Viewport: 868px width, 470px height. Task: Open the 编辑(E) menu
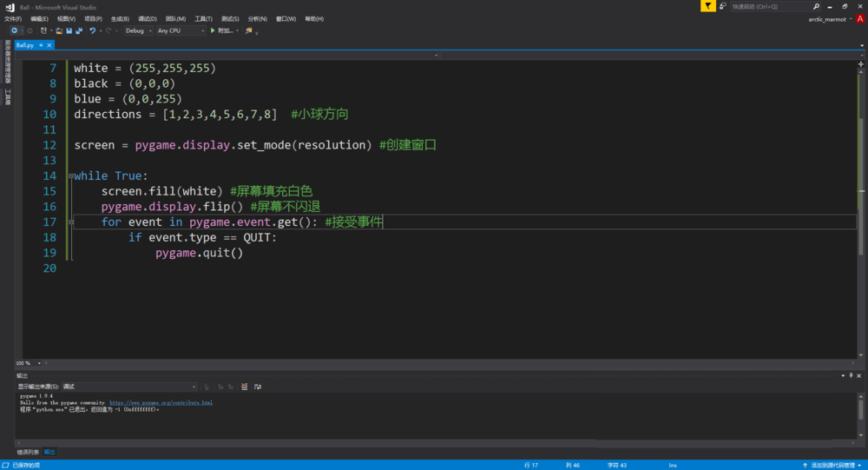(x=39, y=19)
